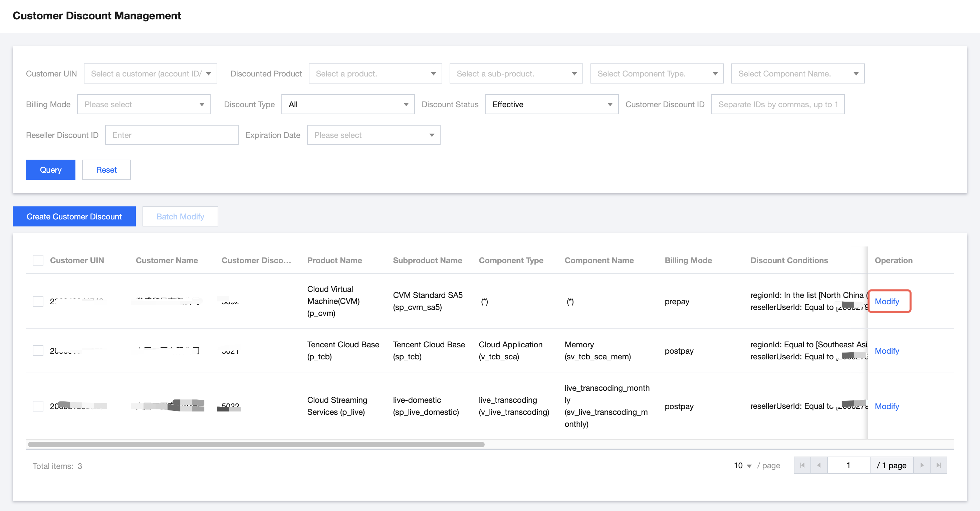Open the Customer UIN dropdown
Viewport: 980px width, 511px height.
pos(150,73)
